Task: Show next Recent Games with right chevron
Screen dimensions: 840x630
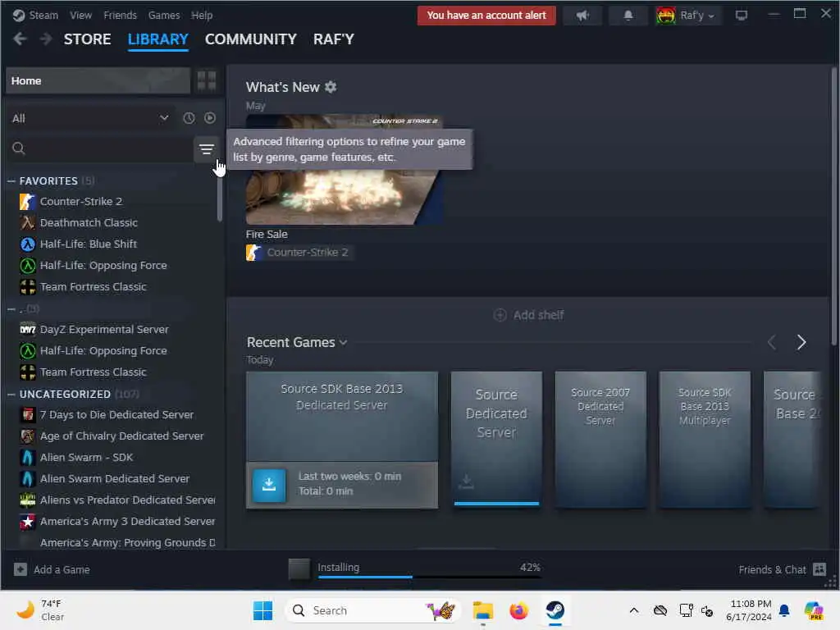Action: [x=801, y=342]
